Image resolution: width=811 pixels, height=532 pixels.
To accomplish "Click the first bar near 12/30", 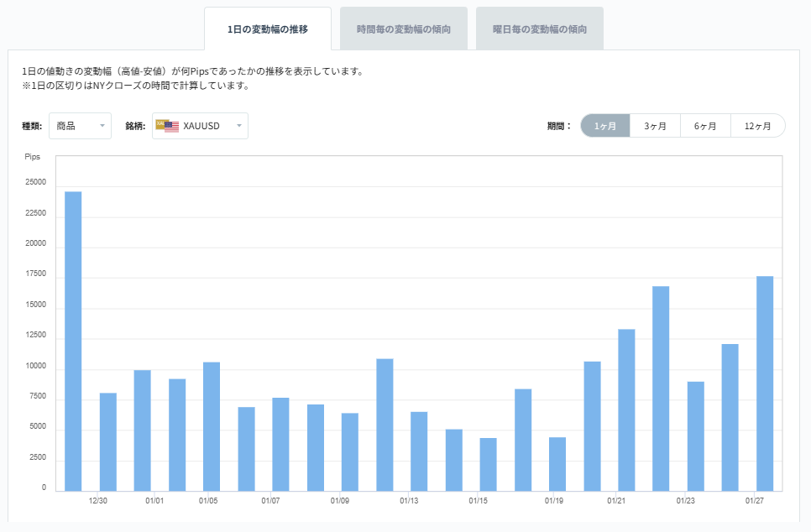I will (72, 336).
